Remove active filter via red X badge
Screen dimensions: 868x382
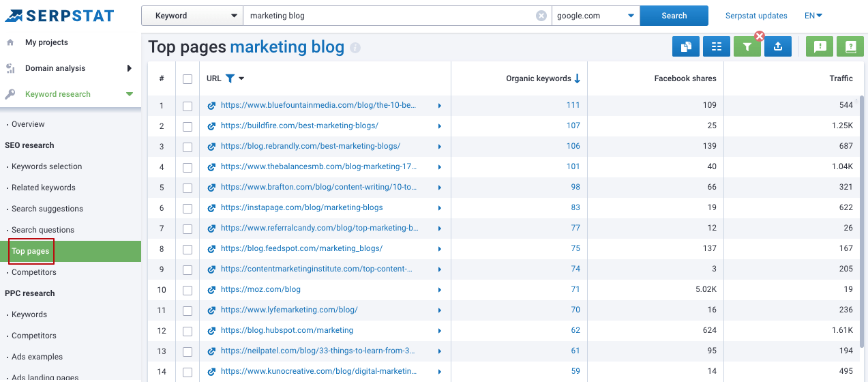click(x=760, y=36)
